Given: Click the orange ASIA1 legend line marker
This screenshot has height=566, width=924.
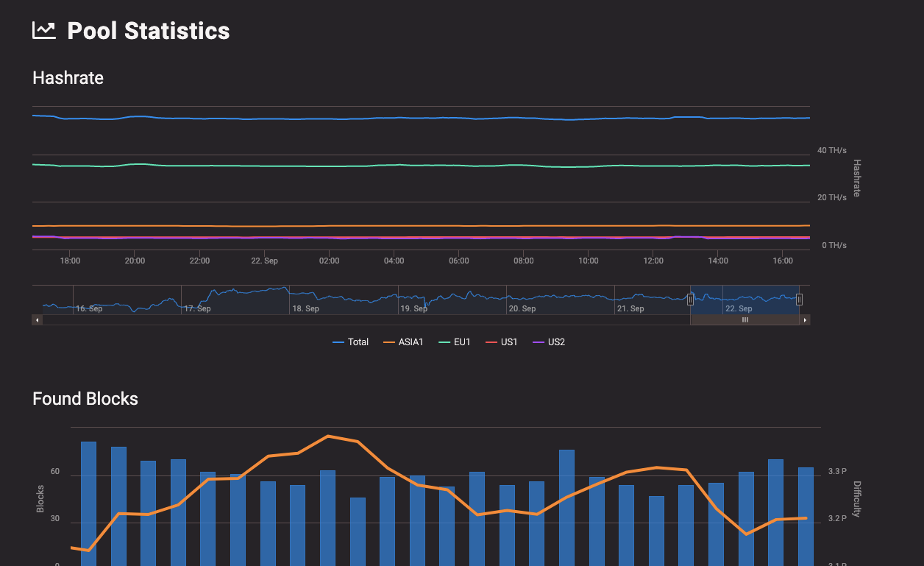Looking at the screenshot, I should (x=388, y=342).
